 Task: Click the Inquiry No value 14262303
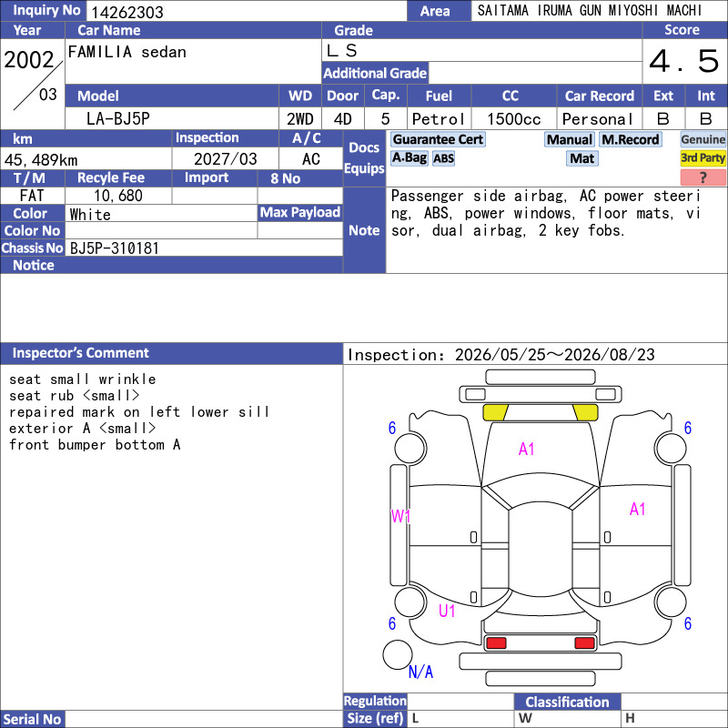127,12
